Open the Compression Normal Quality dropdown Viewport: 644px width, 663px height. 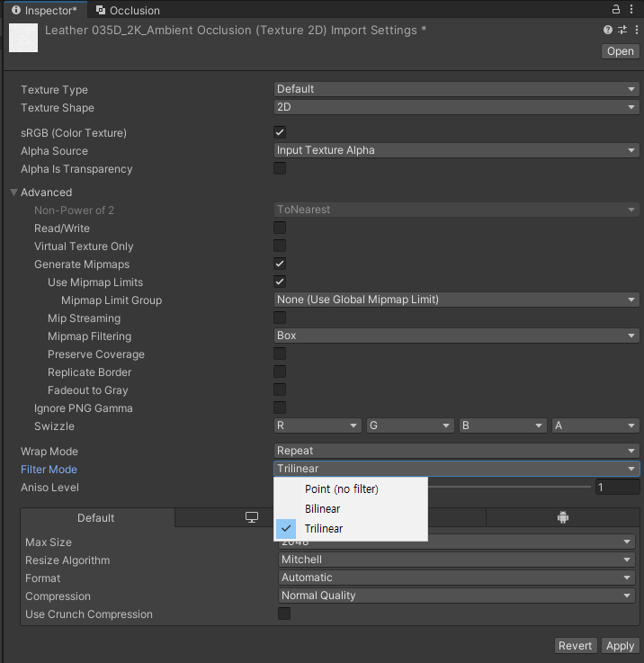[x=456, y=596]
